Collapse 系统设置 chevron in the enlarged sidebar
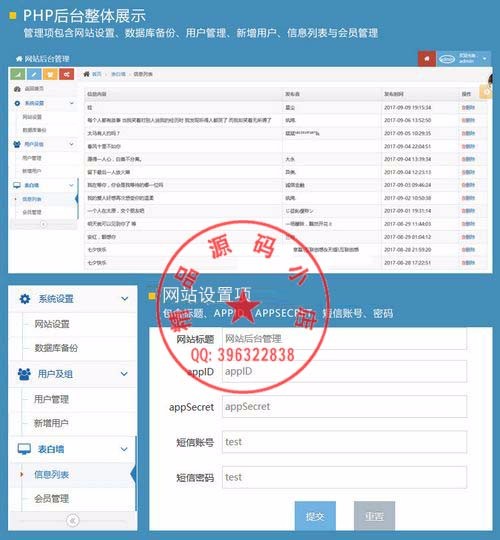The height and width of the screenshot is (540, 500). point(125,299)
